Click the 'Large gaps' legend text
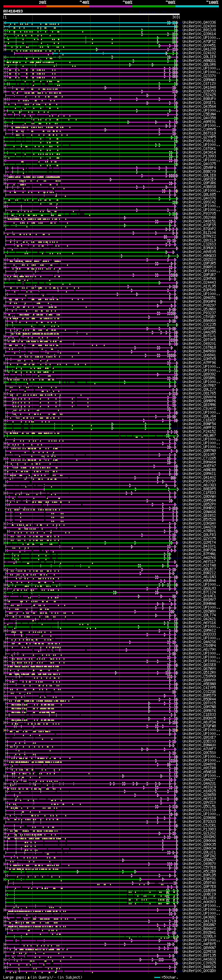The height and width of the screenshot is (980, 222). tap(15, 977)
